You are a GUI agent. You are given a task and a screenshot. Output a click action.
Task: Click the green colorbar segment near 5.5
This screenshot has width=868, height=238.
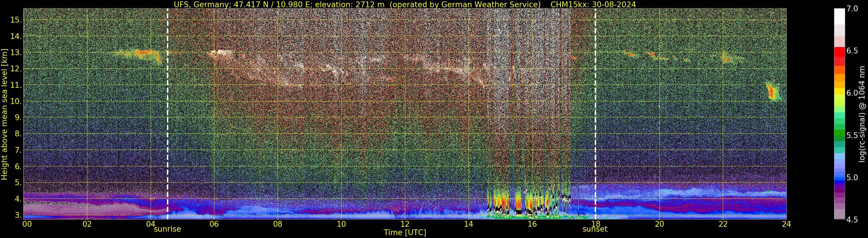[x=839, y=133]
